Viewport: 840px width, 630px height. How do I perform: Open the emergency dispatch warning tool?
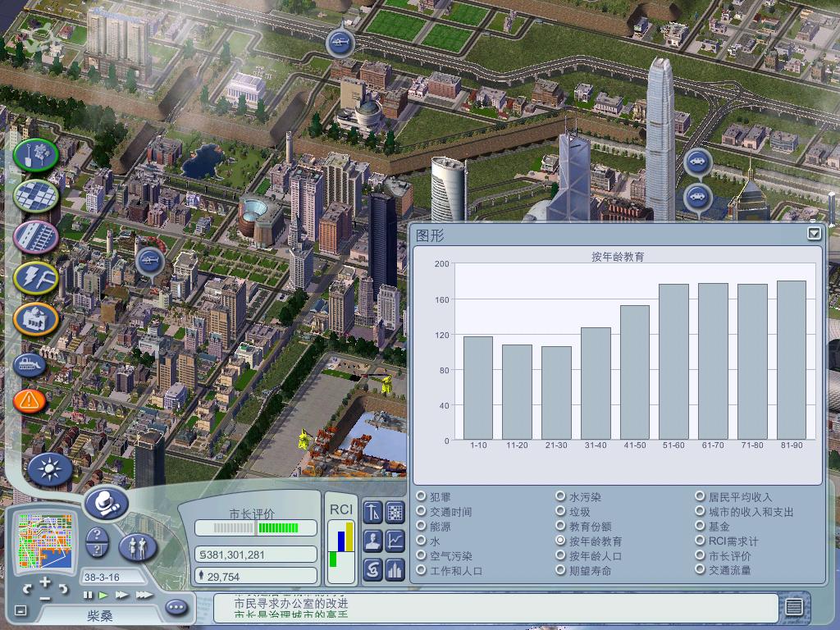(29, 400)
